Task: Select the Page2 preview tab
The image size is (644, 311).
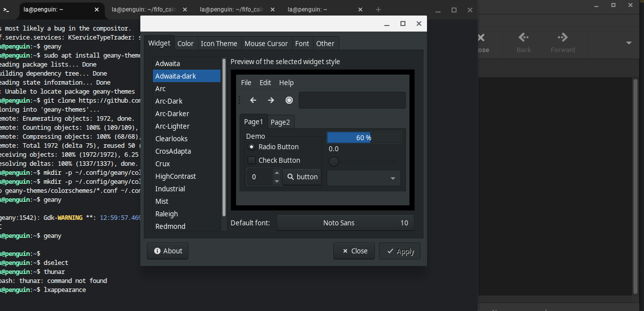Action: coord(280,122)
